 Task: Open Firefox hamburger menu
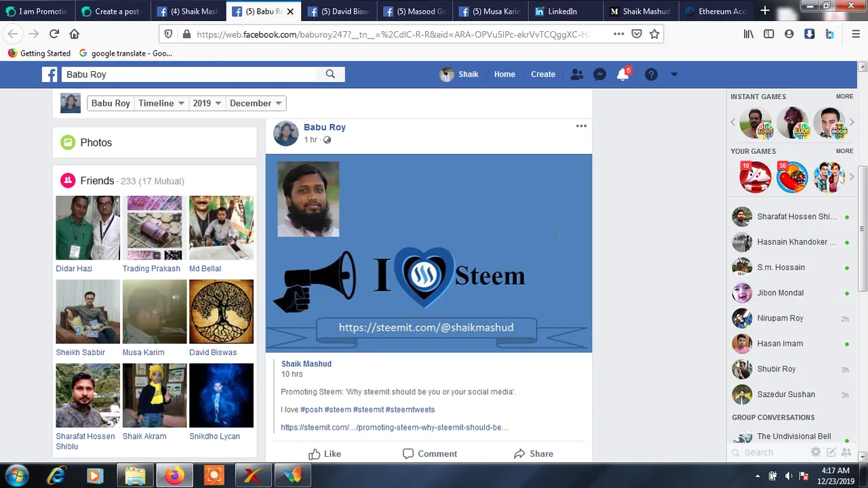click(856, 34)
